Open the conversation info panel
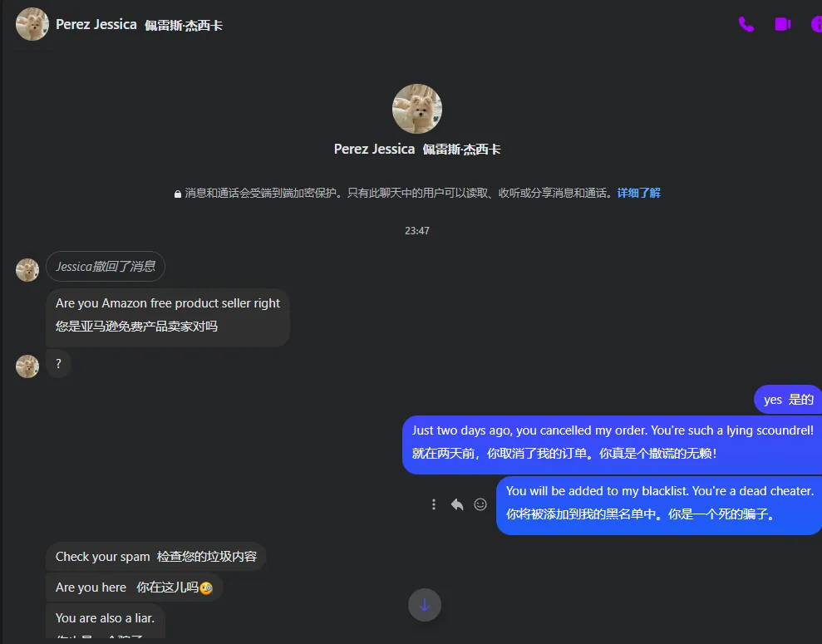This screenshot has width=822, height=644. coord(817,24)
